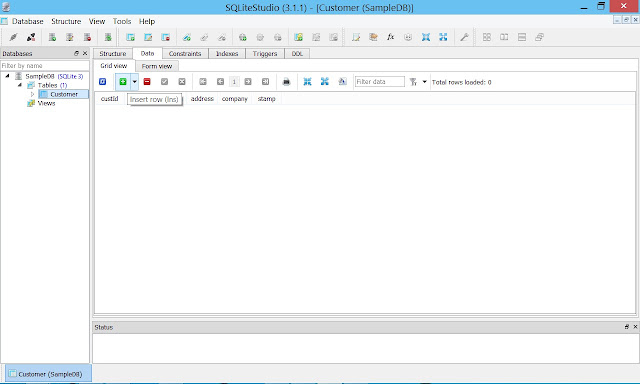Image resolution: width=640 pixels, height=384 pixels.
Task: Click the page number 1 box
Action: (234, 82)
